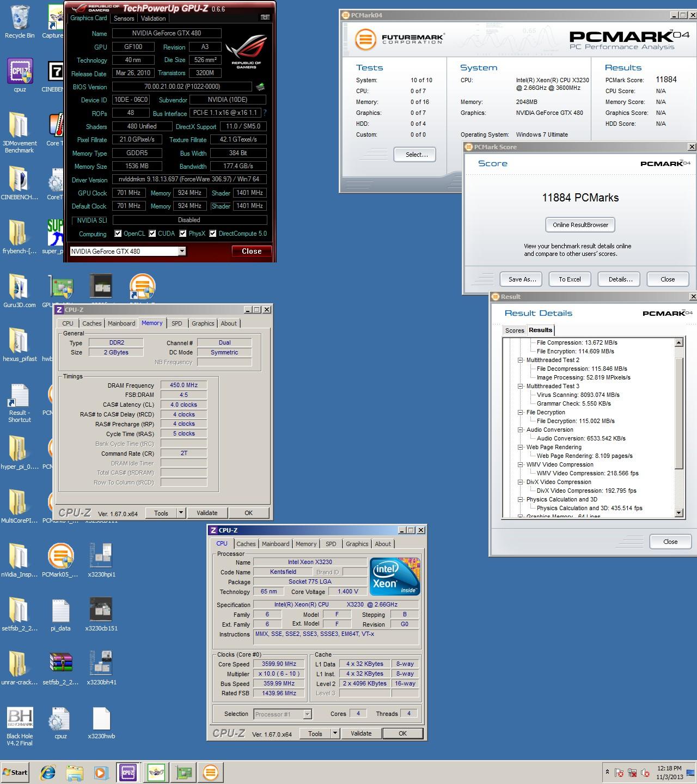The width and height of the screenshot is (697, 784).
Task: Collapse the WMV Video Compression node
Action: [x=521, y=464]
